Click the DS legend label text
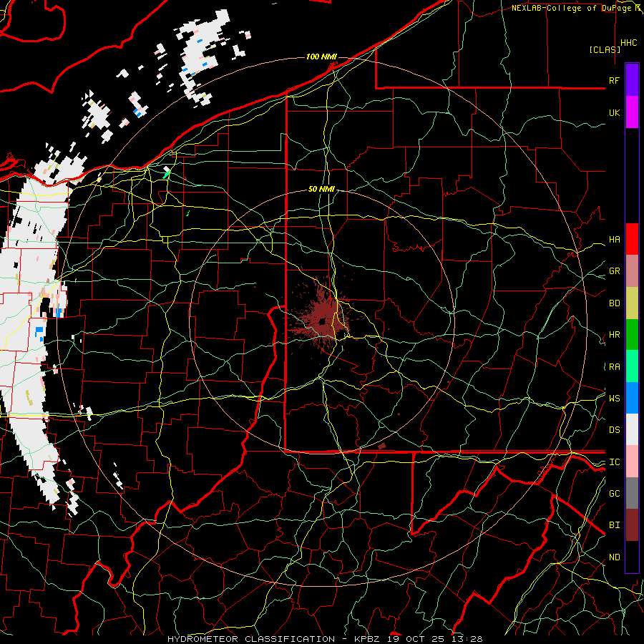644x644 pixels. [x=614, y=430]
